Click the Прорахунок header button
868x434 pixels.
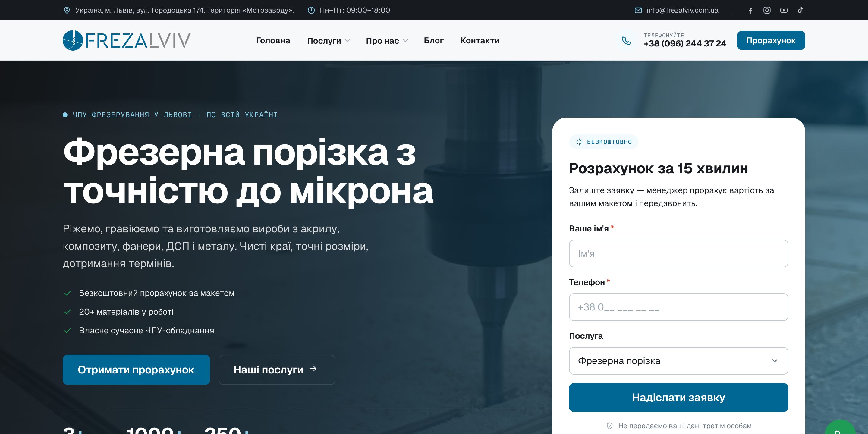(771, 40)
